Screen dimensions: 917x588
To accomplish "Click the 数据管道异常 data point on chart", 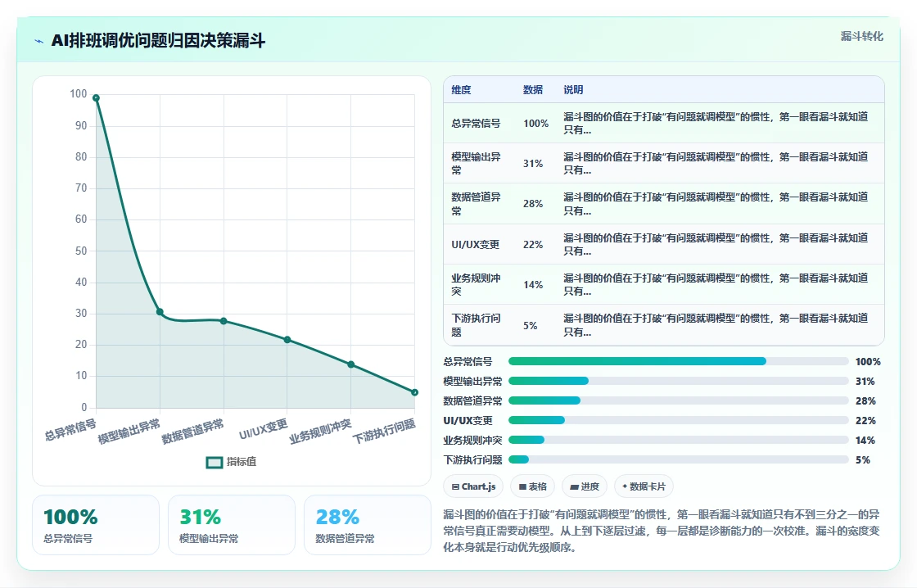I will 224,321.
